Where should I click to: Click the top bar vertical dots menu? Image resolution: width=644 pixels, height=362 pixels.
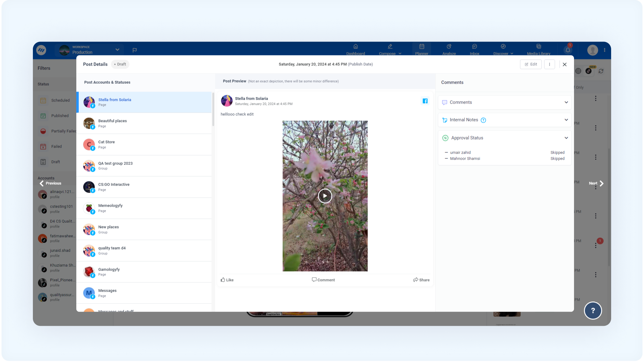pyautogui.click(x=604, y=50)
